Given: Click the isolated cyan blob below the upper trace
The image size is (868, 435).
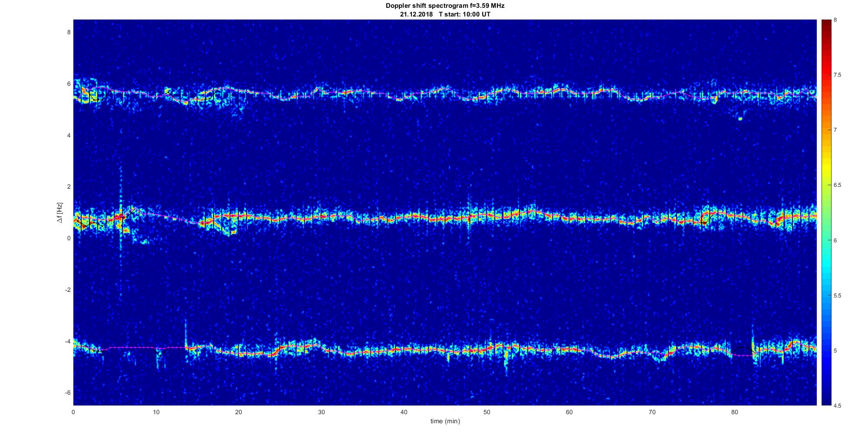Looking at the screenshot, I should click(740, 118).
